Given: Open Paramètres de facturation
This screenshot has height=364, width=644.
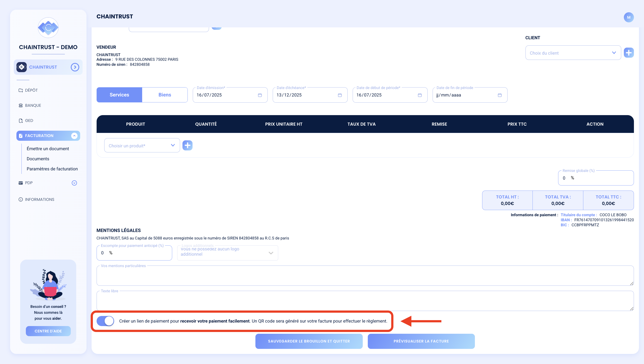Looking at the screenshot, I should (x=52, y=169).
